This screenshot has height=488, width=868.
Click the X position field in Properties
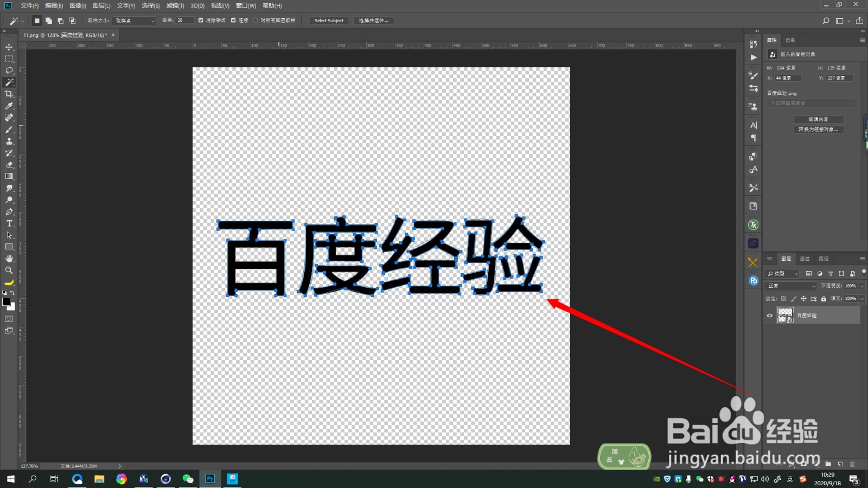click(x=788, y=78)
